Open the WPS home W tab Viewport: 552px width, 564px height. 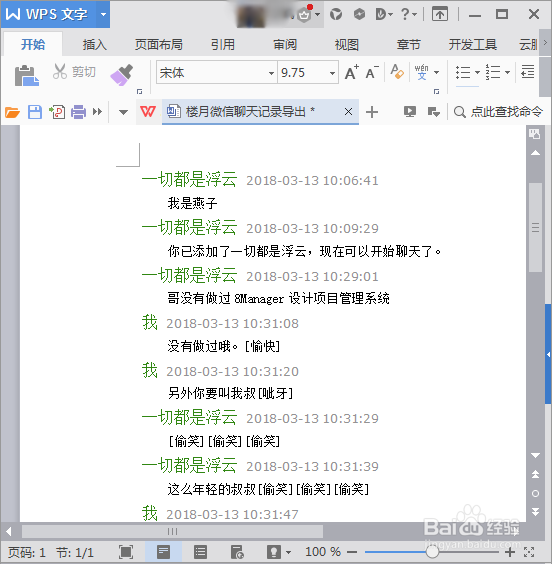[148, 112]
